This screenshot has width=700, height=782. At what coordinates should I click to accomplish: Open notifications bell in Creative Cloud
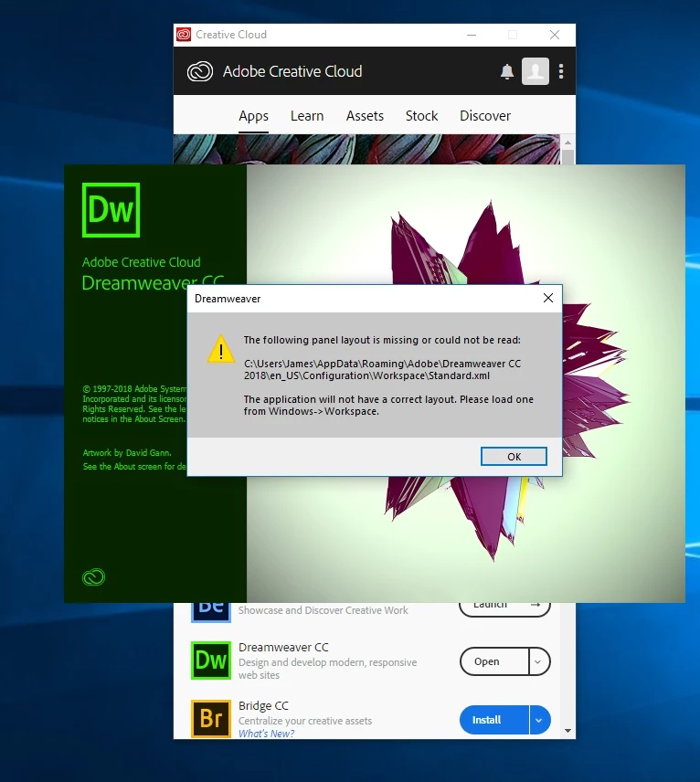[x=507, y=71]
